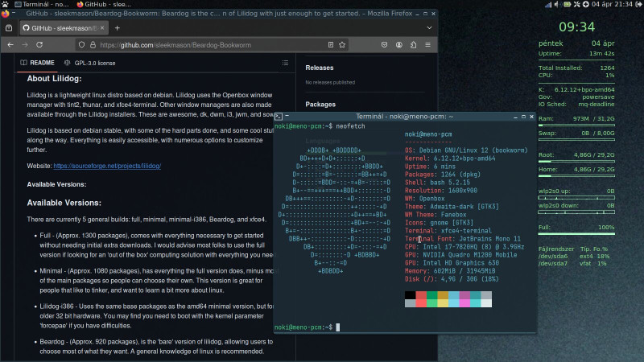
Task: Switch to GitHub Firefox in the taskbar
Action: coord(104,4)
